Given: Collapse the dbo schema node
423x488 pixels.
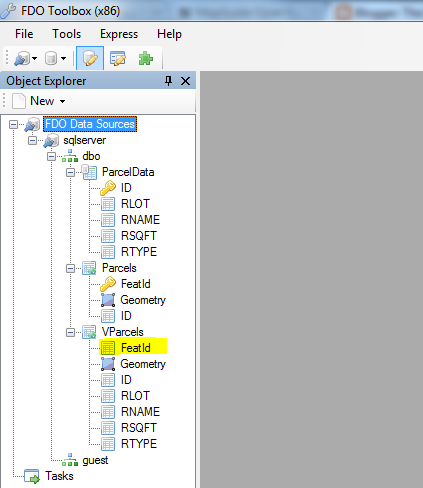Looking at the screenshot, I should click(x=51, y=156).
